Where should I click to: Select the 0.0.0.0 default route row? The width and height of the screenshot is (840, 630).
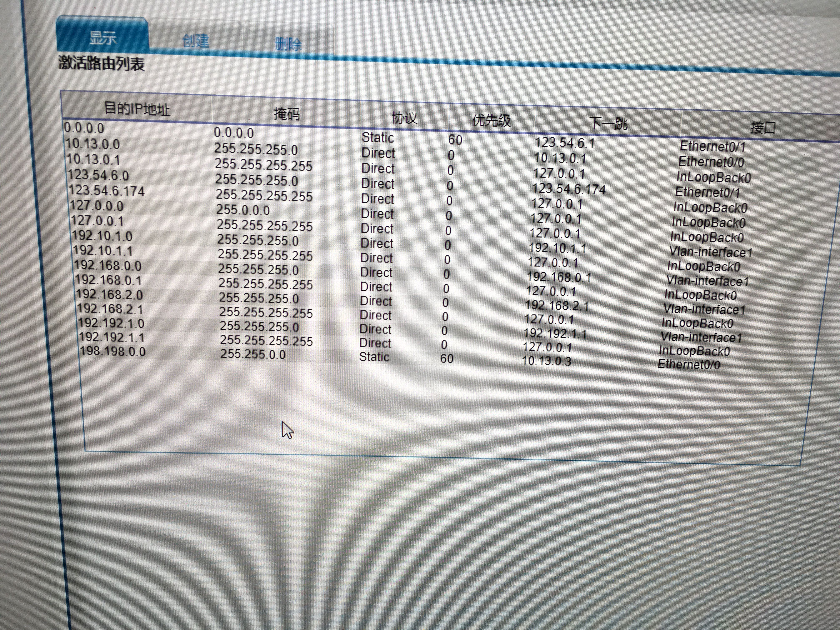(84, 128)
